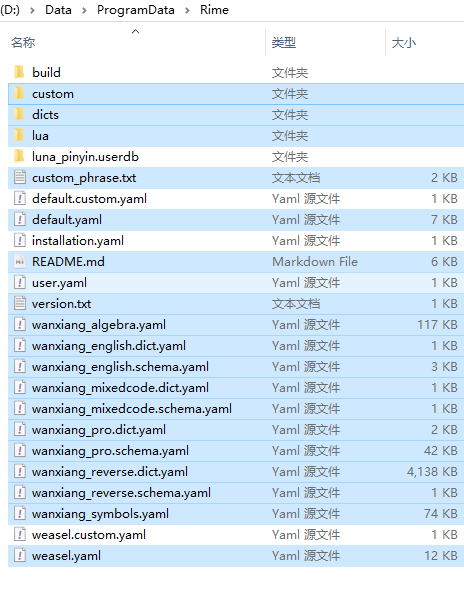
Task: Select version.txt file name
Action: [61, 304]
